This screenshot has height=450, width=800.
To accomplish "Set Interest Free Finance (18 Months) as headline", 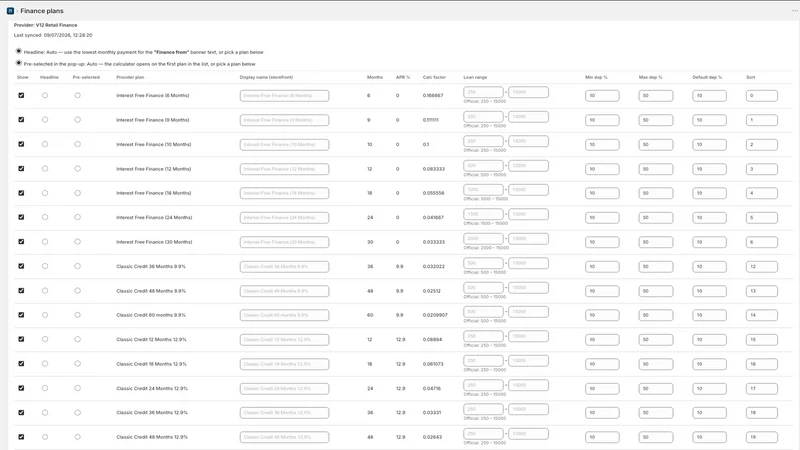I will point(45,193).
